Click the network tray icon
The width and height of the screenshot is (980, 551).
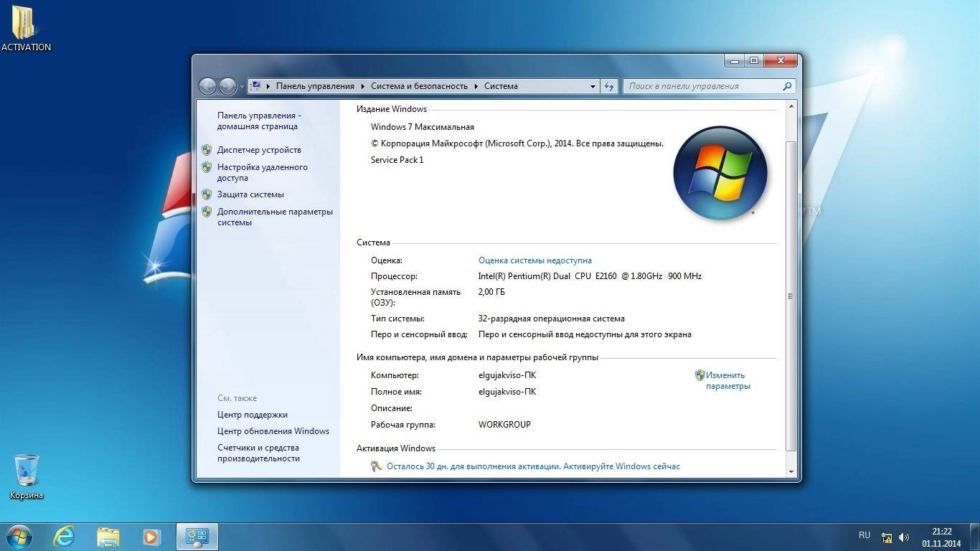click(x=887, y=537)
